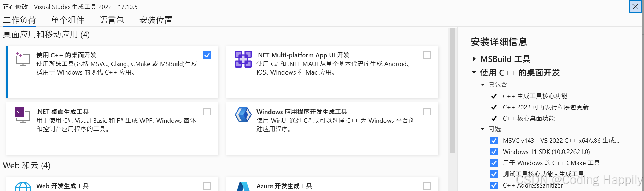Check the Azure 开发生成工具 workload
644x191 pixels.
[x=427, y=186]
